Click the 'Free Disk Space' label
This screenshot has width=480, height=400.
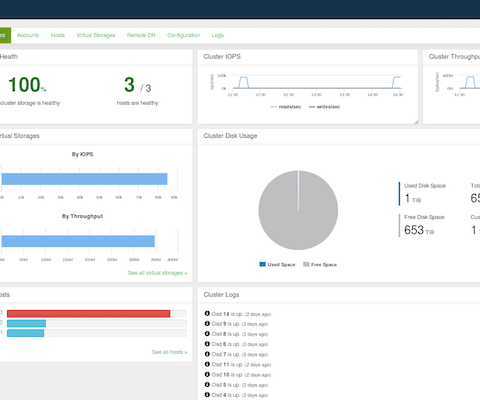pyautogui.click(x=424, y=217)
